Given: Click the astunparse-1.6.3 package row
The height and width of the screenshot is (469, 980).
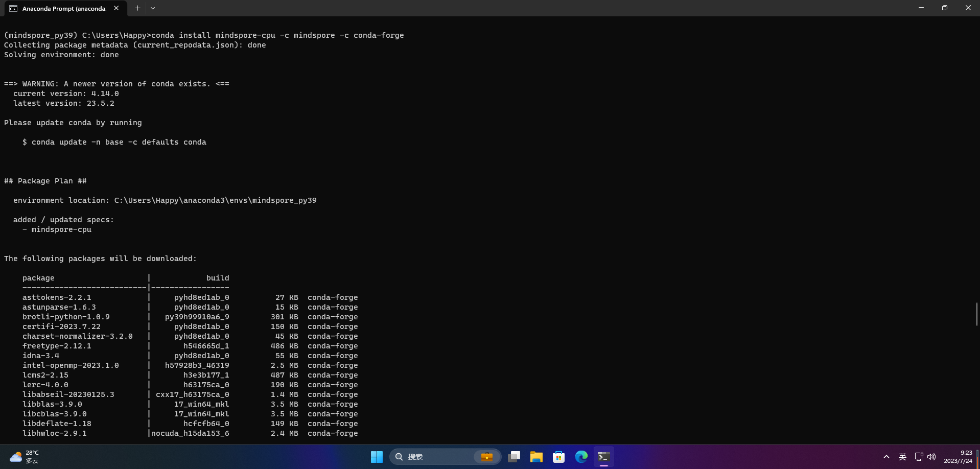Looking at the screenshot, I should [x=190, y=307].
